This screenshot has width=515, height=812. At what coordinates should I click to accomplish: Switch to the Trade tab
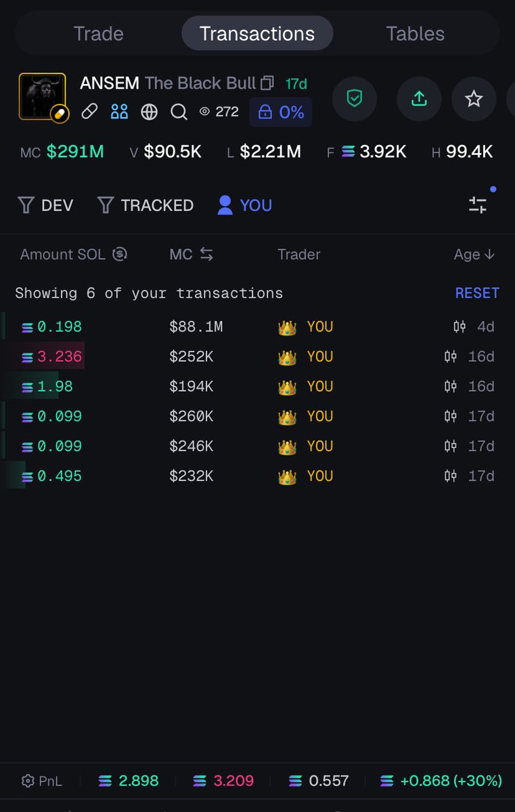click(99, 34)
